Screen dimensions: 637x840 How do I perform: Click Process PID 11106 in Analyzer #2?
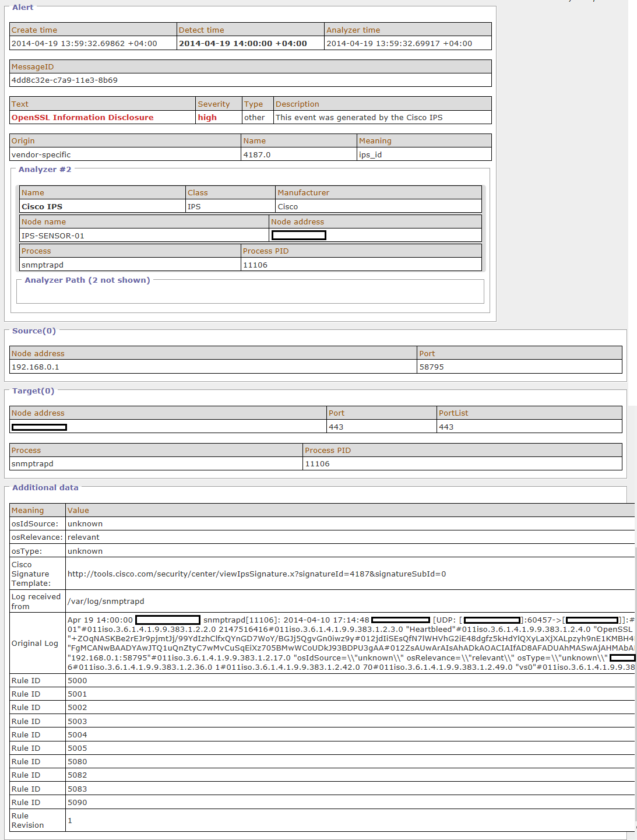[x=255, y=265]
